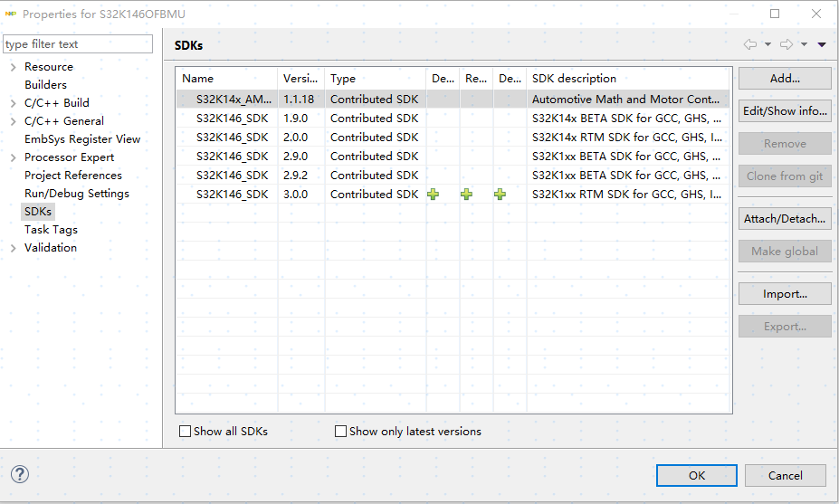Image resolution: width=839 pixels, height=504 pixels.
Task: Select the S32K14x_AM... 1.1.18 row
Action: [453, 99]
